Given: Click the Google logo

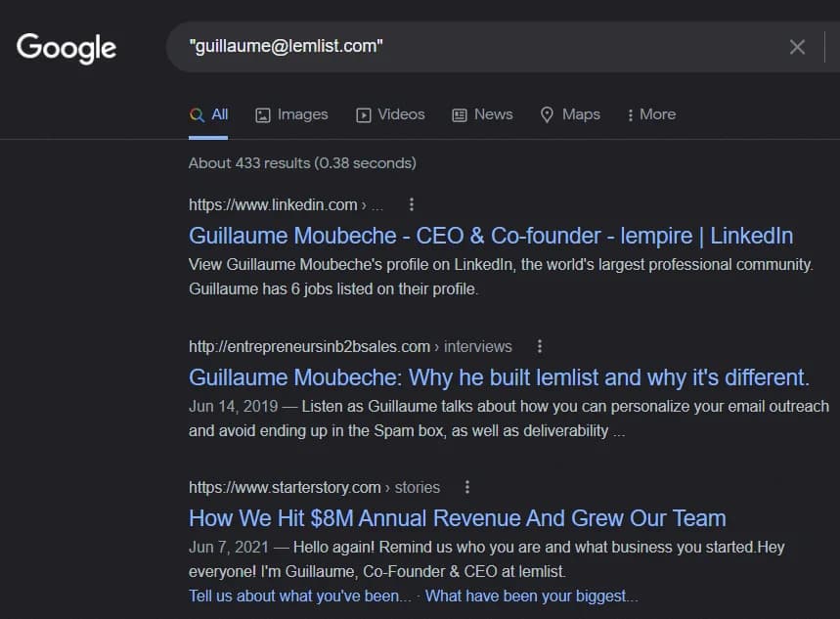Looking at the screenshot, I should pyautogui.click(x=66, y=48).
